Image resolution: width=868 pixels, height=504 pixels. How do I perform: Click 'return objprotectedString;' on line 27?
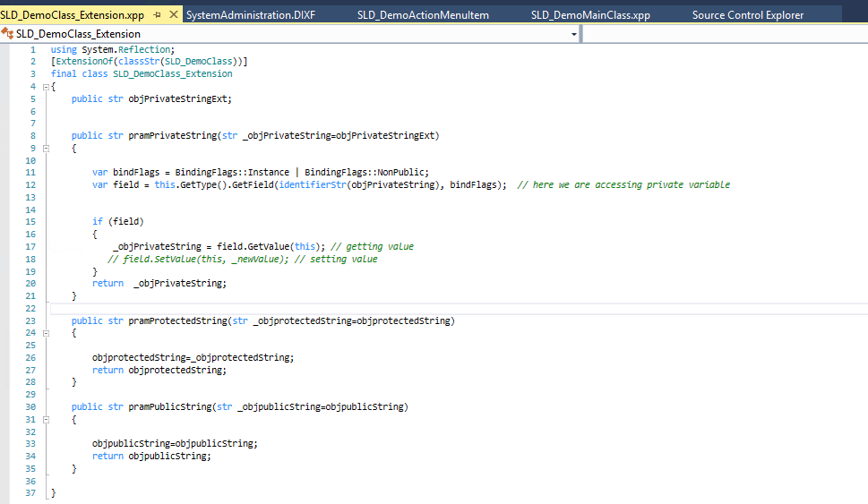coord(159,370)
